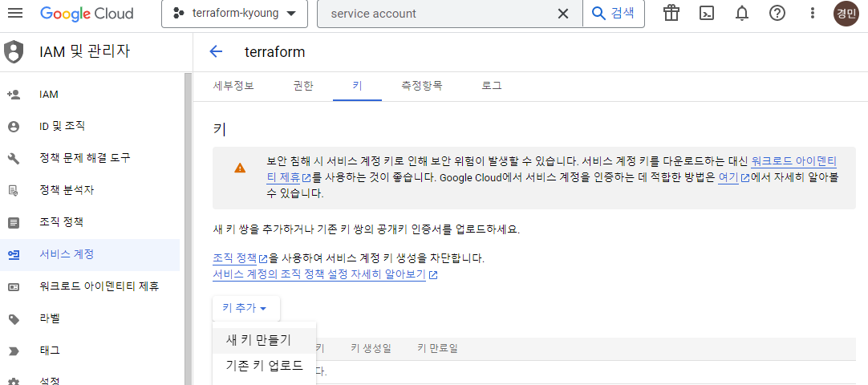This screenshot has width=868, height=385.
Task: Click the 조직 정책 list icon
Action: point(14,223)
